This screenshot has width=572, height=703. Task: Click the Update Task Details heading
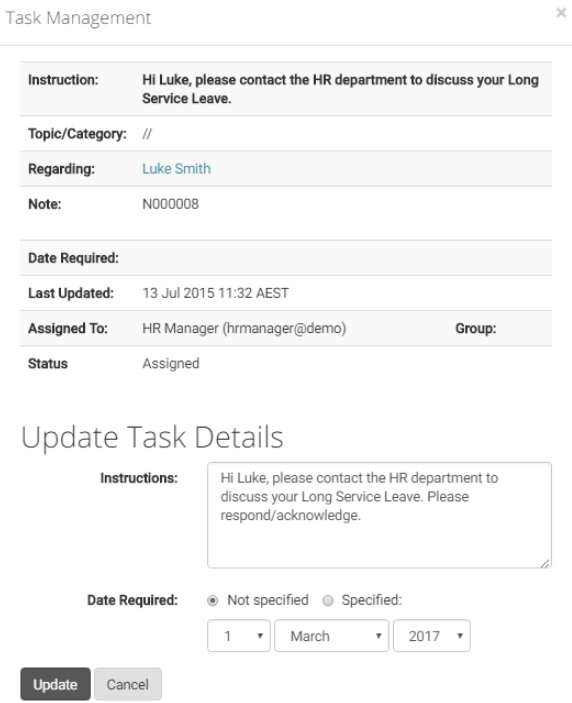click(152, 437)
